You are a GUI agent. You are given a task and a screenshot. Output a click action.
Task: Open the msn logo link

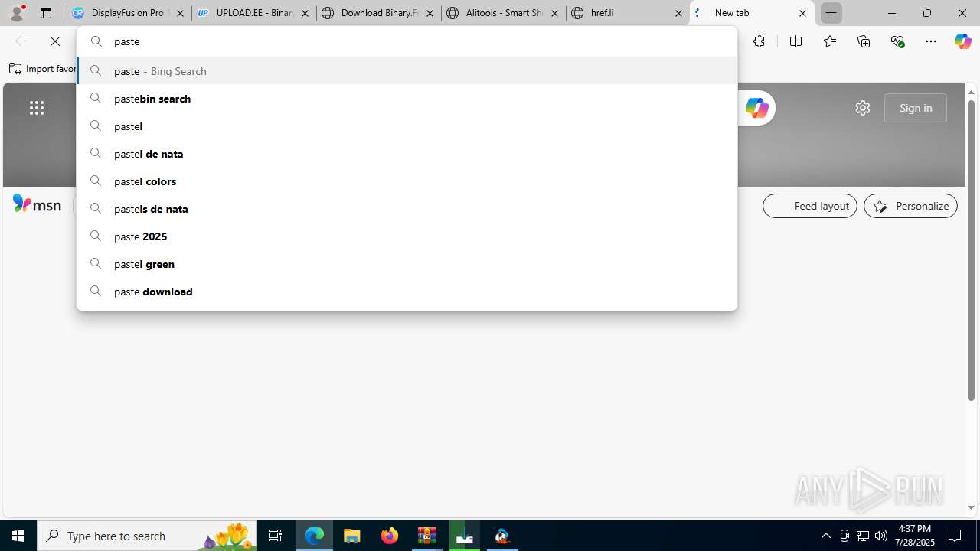pos(37,204)
